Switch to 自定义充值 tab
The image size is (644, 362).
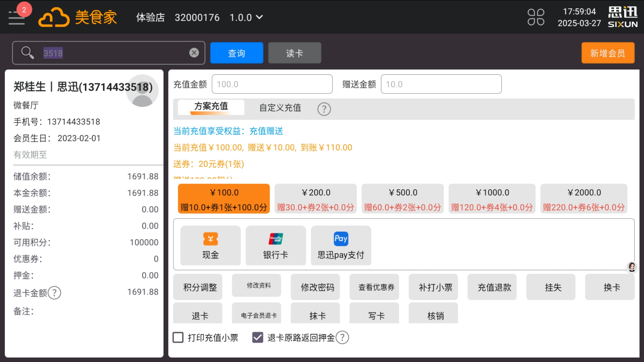[x=279, y=108]
